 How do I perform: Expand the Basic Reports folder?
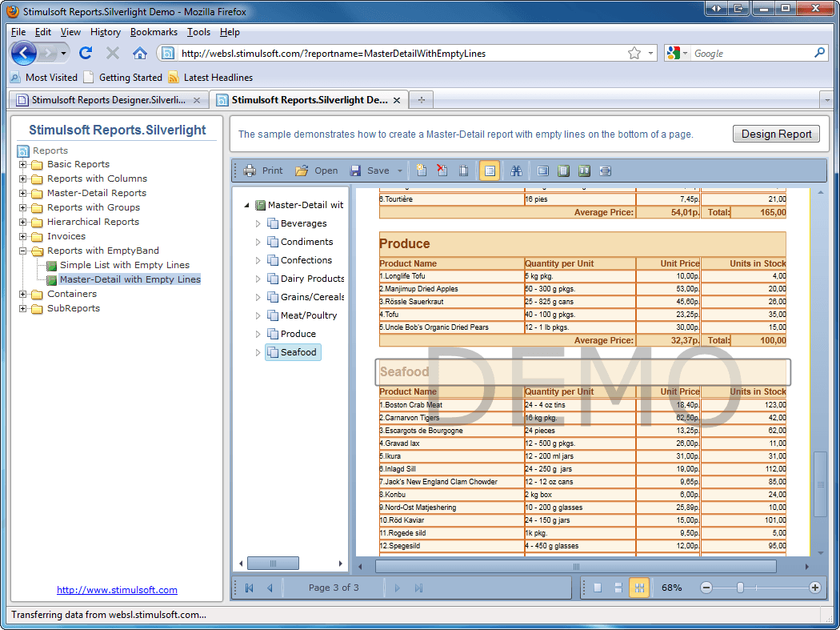point(22,164)
